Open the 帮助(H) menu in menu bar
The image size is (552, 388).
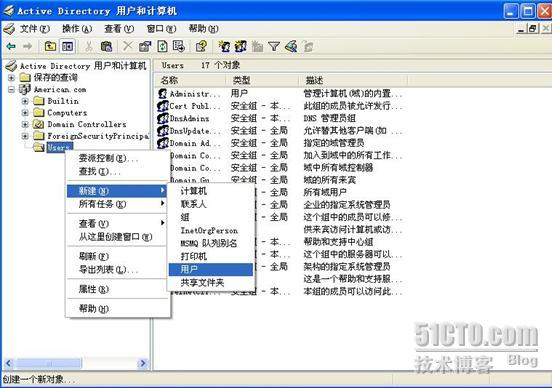coord(203,29)
